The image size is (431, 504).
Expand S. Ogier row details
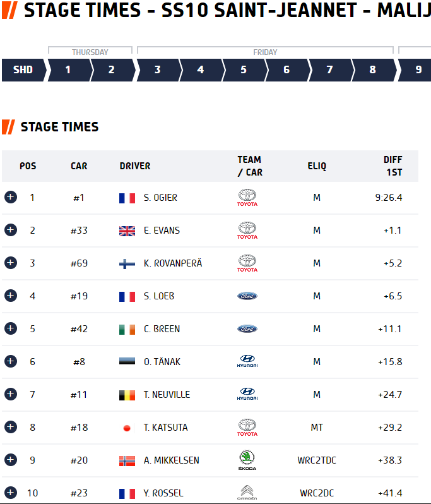(11, 197)
